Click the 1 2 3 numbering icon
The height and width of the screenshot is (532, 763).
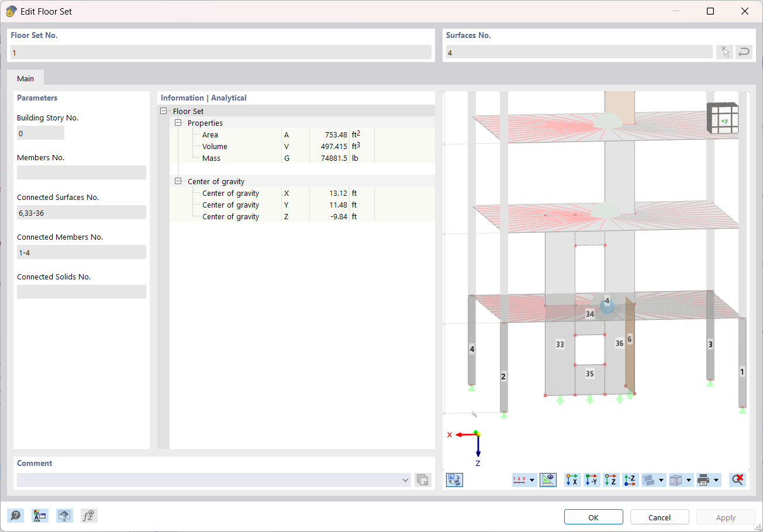pyautogui.click(x=519, y=480)
